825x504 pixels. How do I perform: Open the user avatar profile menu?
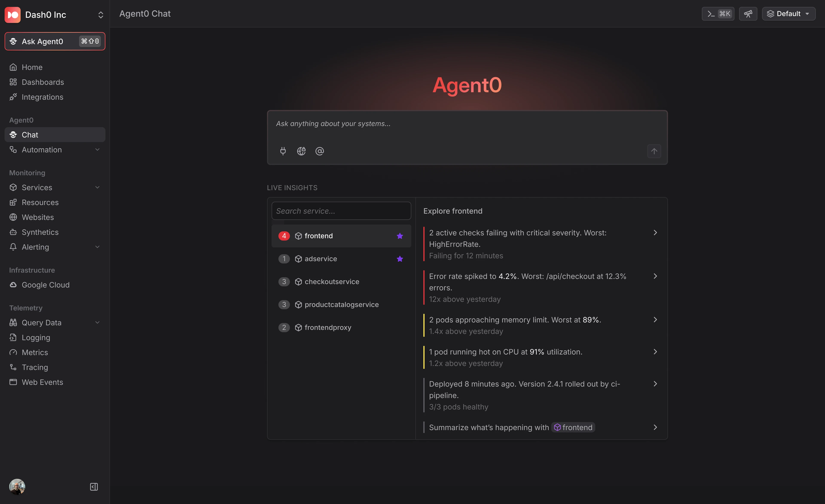click(17, 487)
